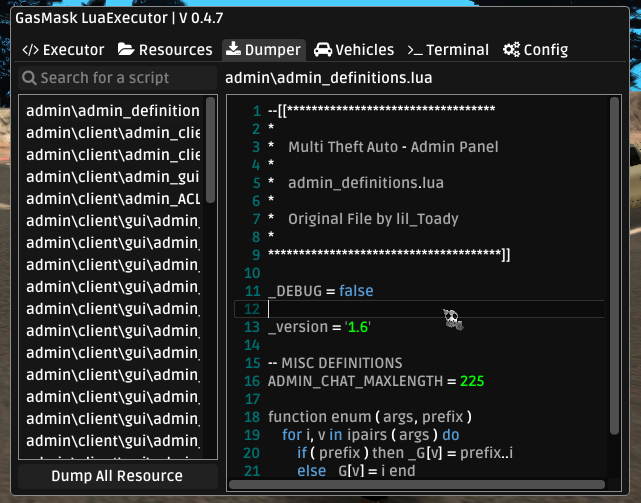Click the function enum ( args, prefix ) line

point(370,417)
